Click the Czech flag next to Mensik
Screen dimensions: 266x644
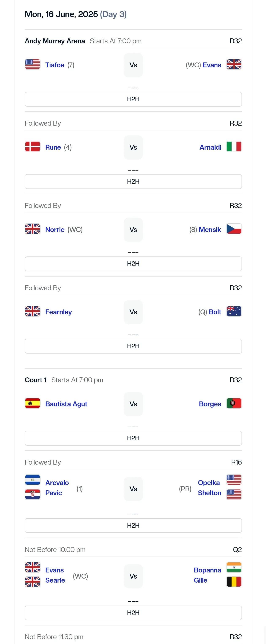[x=234, y=229]
